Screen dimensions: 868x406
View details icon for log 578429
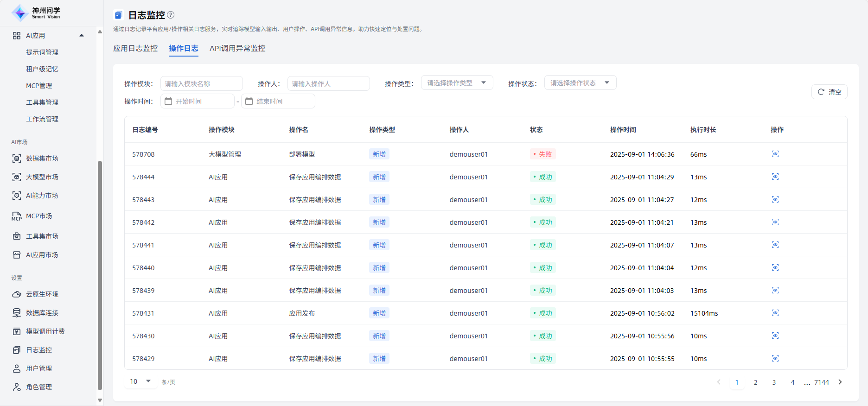coord(775,358)
